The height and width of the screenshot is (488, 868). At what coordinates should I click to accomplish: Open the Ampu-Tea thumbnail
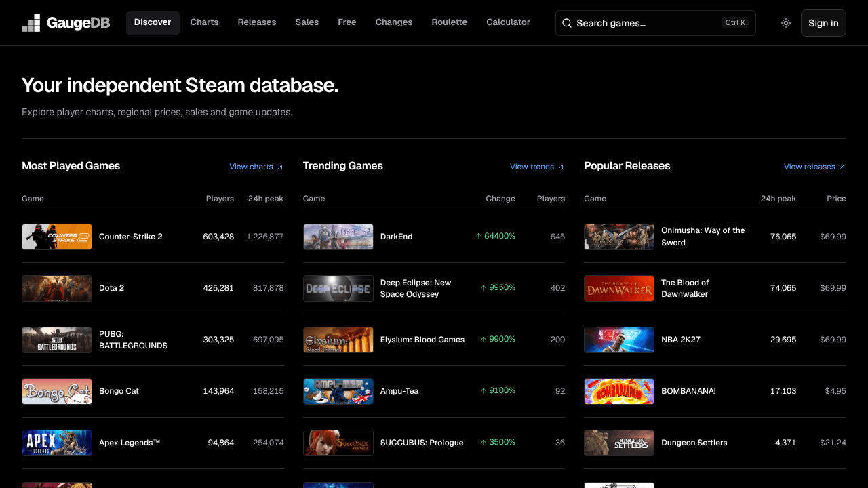[338, 391]
